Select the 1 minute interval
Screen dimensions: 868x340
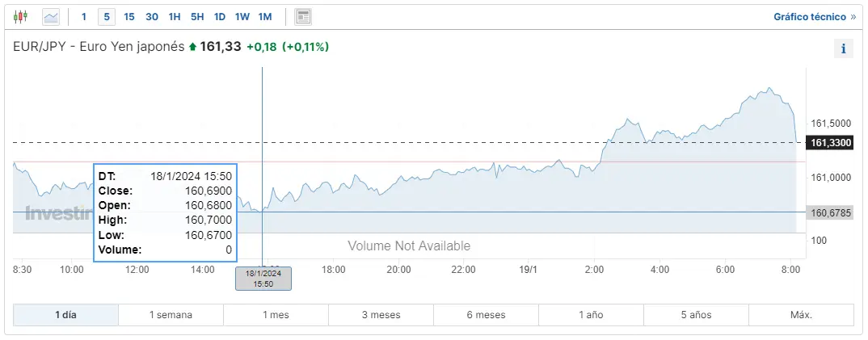[x=84, y=17]
